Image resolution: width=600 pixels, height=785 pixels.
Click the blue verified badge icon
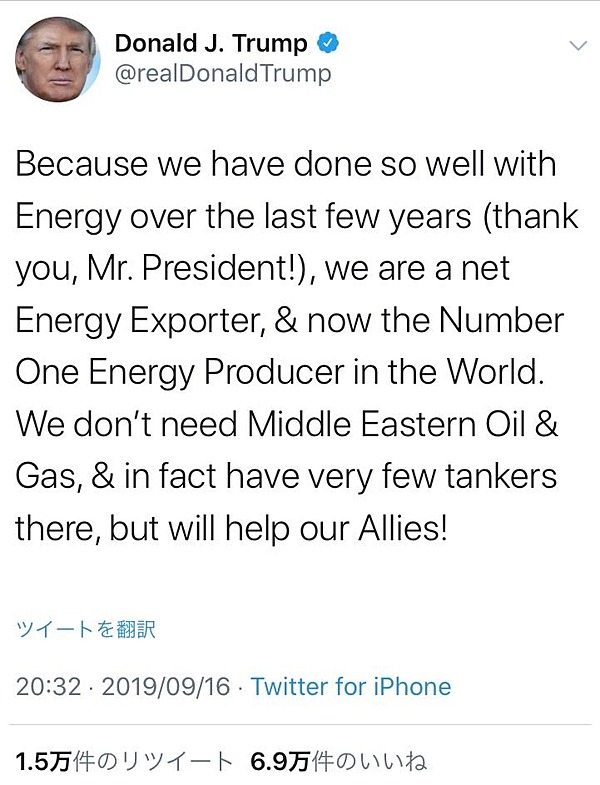328,43
